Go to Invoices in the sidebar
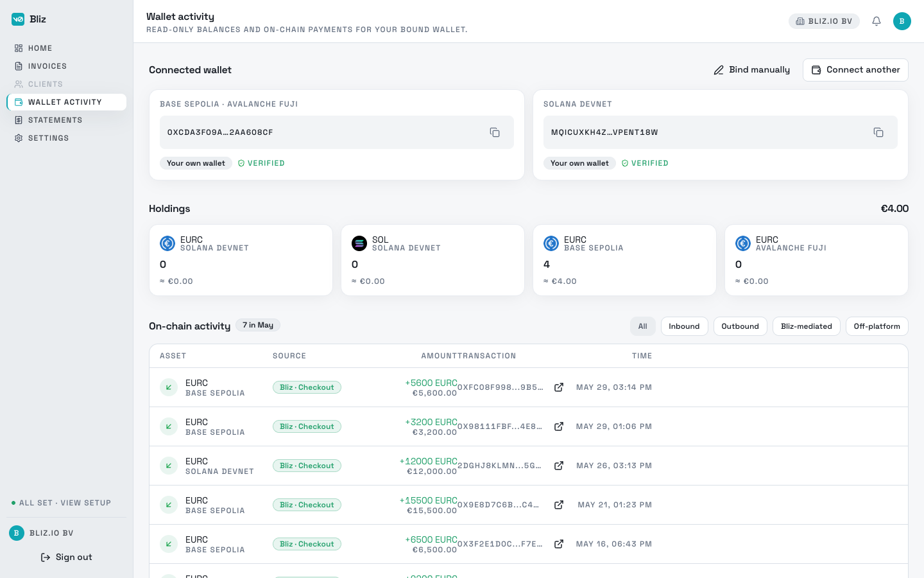924x578 pixels. (67, 66)
